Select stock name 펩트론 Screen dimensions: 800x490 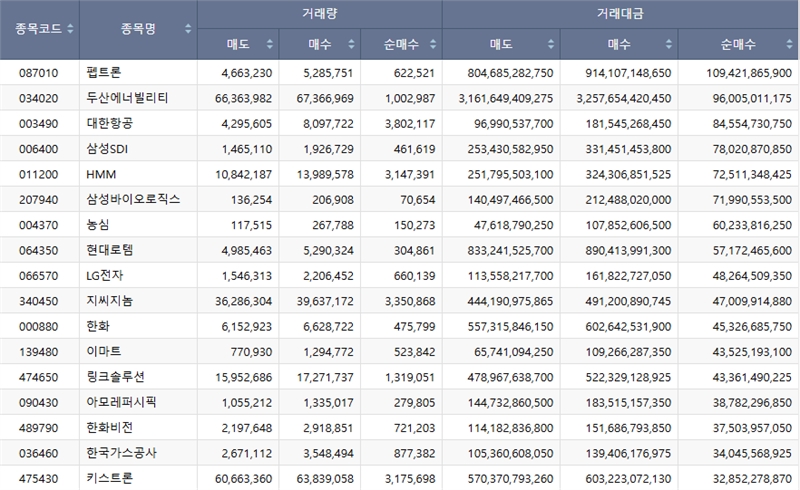click(x=104, y=72)
